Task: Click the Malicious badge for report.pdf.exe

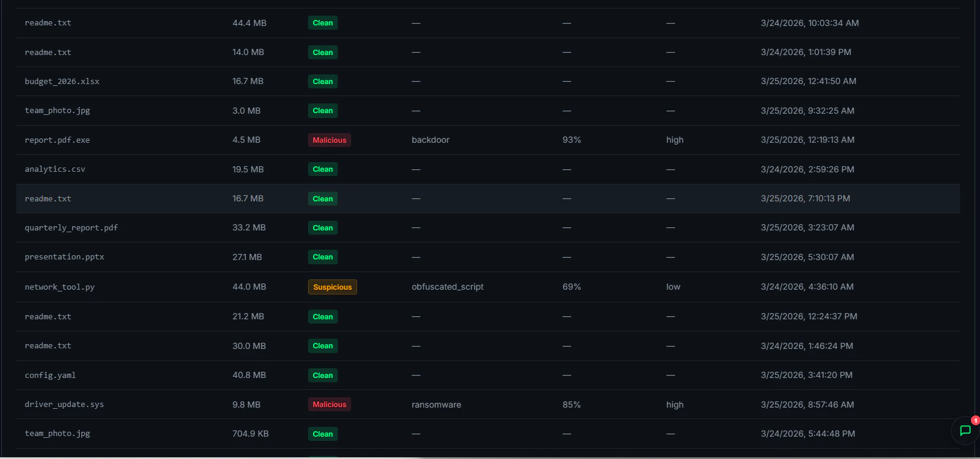Action: (329, 140)
